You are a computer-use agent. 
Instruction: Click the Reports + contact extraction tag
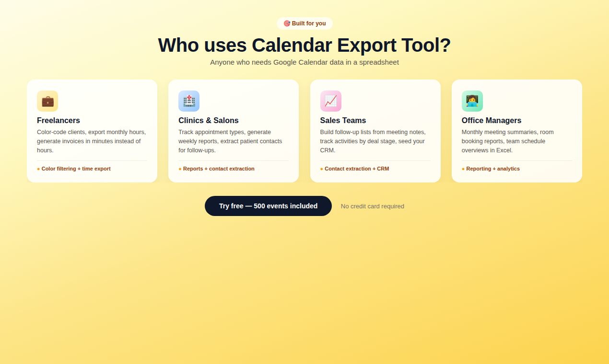219,169
